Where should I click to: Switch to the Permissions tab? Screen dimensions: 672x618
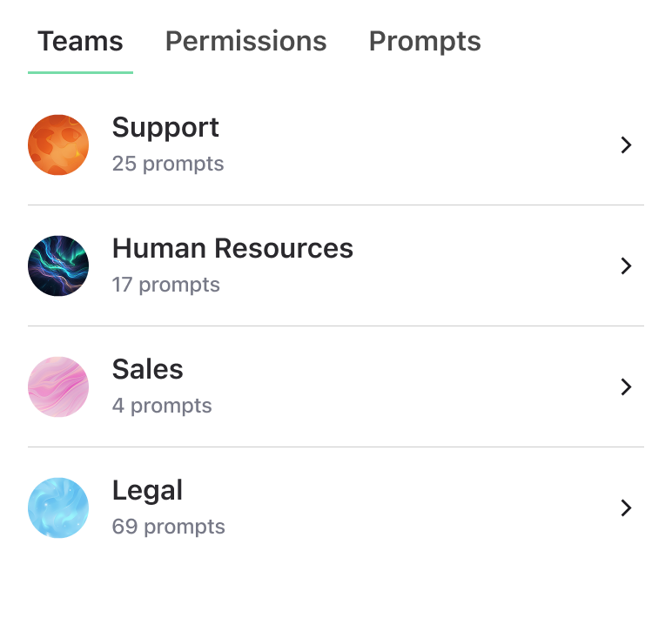[245, 41]
